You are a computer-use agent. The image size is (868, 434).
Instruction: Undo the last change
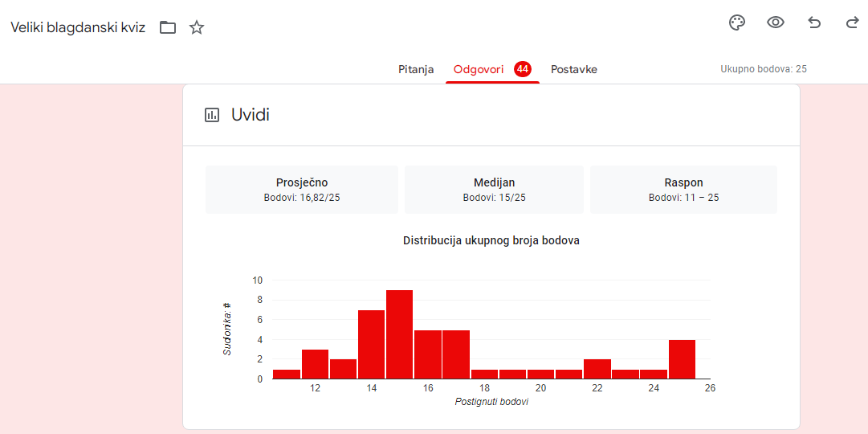click(x=814, y=23)
